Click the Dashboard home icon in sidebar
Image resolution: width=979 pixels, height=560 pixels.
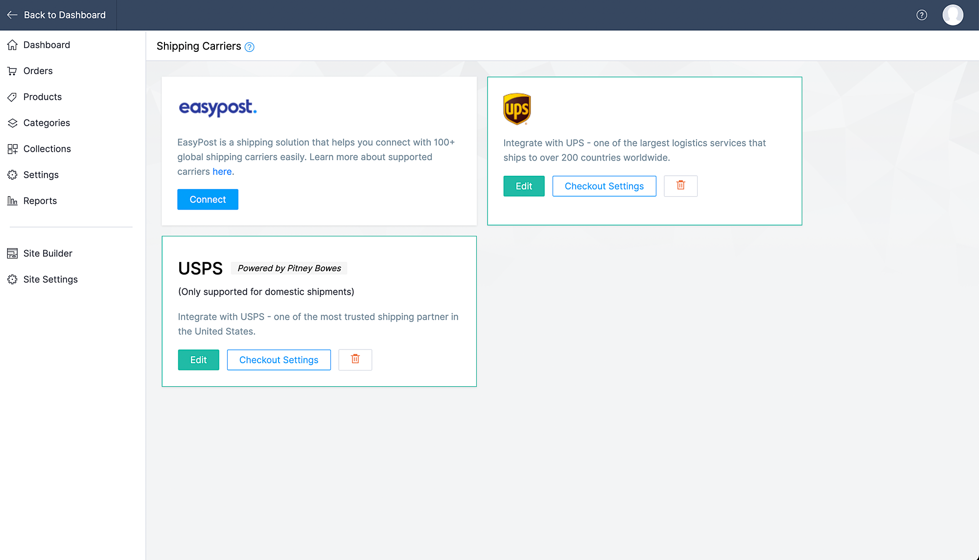tap(13, 45)
